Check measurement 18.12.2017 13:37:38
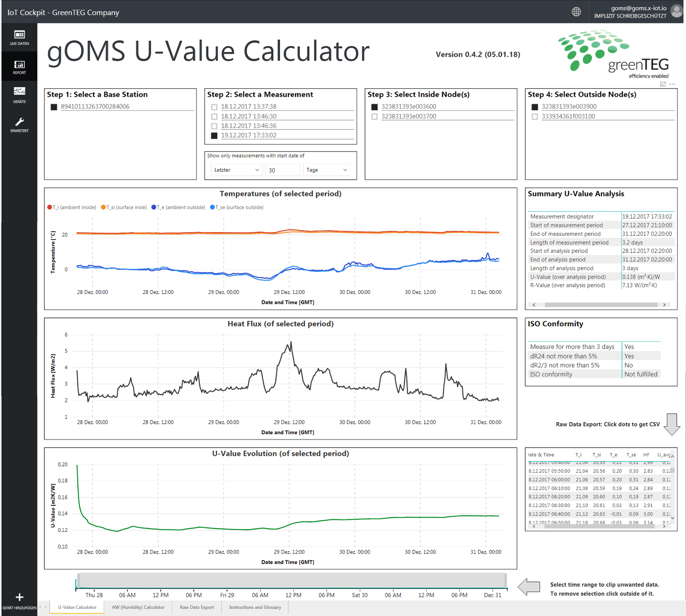 [214, 107]
